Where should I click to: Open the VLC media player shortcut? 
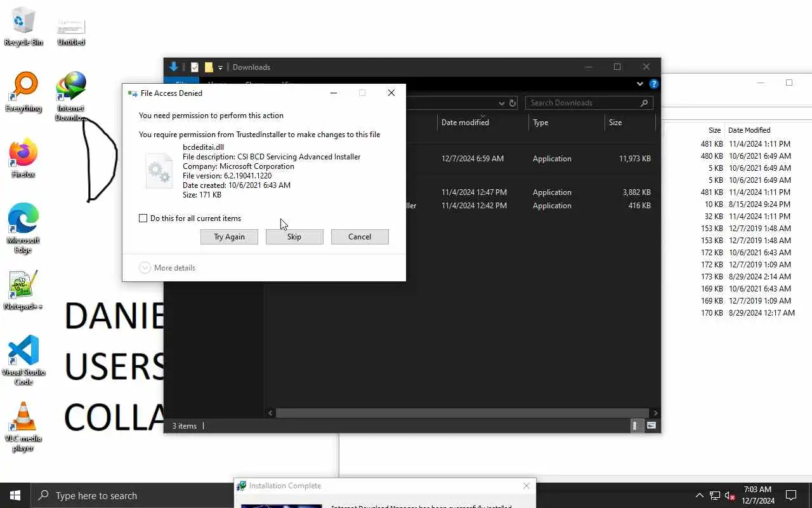(x=23, y=427)
